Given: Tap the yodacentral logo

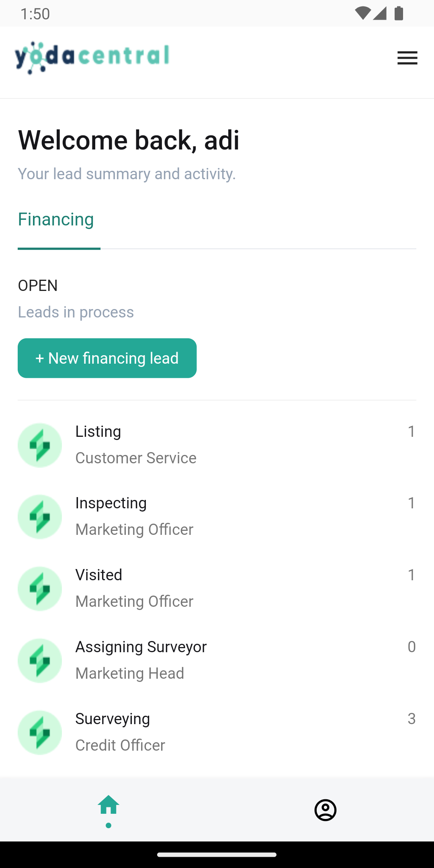Looking at the screenshot, I should click(92, 58).
